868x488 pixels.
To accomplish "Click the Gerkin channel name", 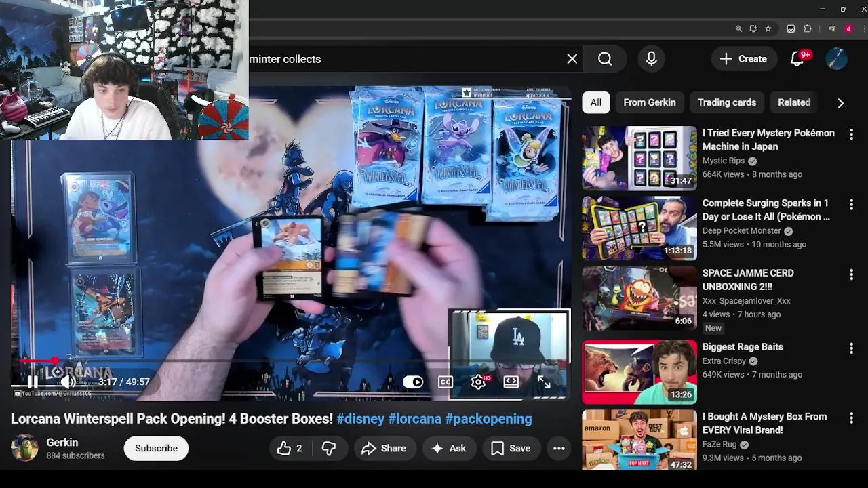I will pyautogui.click(x=62, y=443).
